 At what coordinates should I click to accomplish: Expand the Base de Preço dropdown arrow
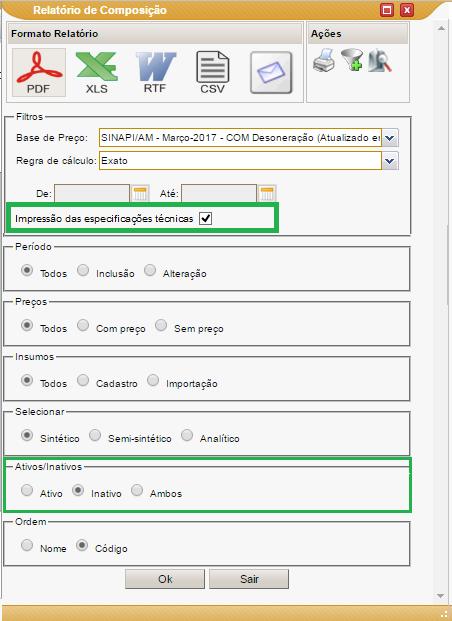390,138
